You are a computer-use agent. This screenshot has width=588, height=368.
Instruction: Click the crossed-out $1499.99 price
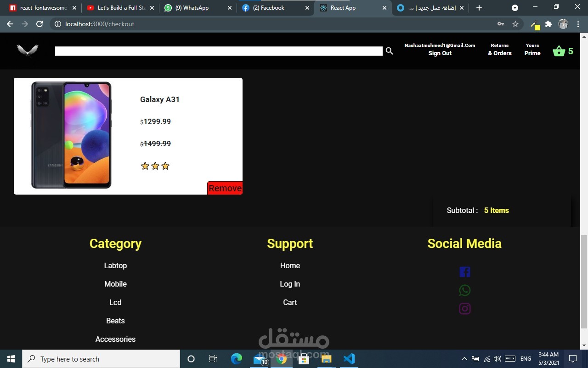click(156, 144)
